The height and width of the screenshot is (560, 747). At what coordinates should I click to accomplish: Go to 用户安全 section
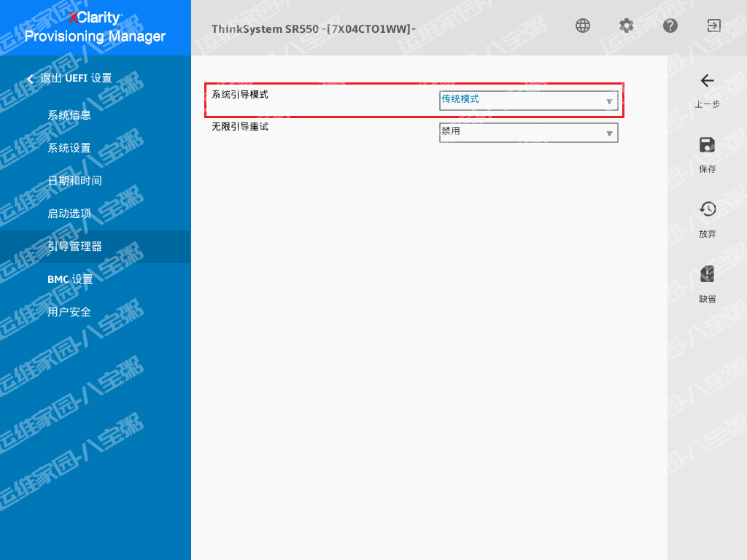coord(69,312)
